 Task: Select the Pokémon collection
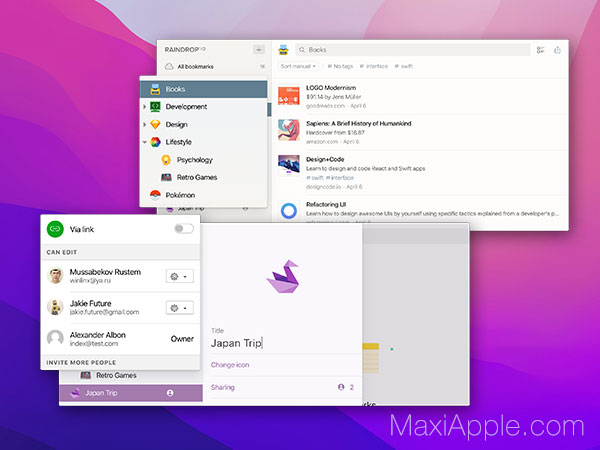204,195
